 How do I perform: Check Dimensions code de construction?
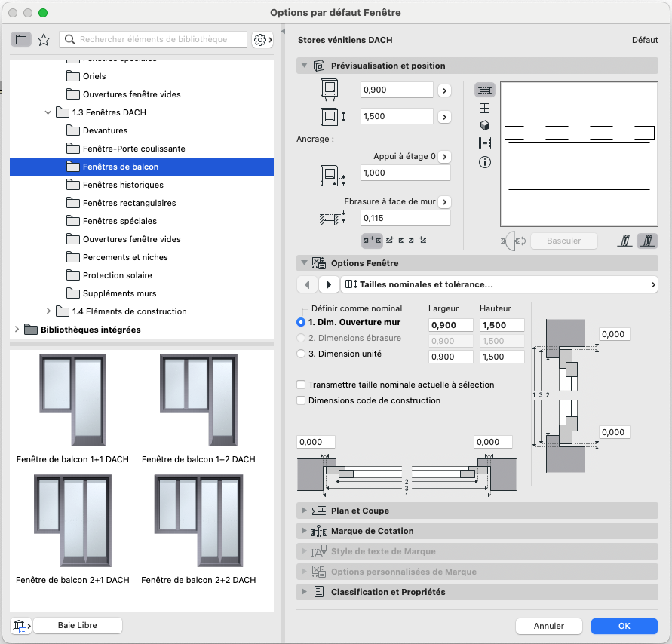(x=301, y=400)
